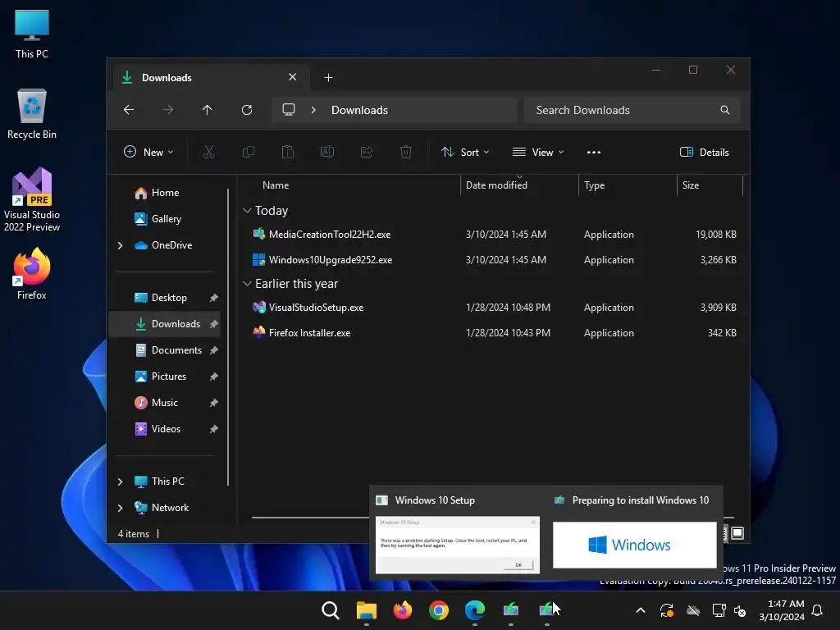Select Visual Studio 2022 Preview desktop shortcut
This screenshot has height=630, width=840.
click(x=32, y=199)
